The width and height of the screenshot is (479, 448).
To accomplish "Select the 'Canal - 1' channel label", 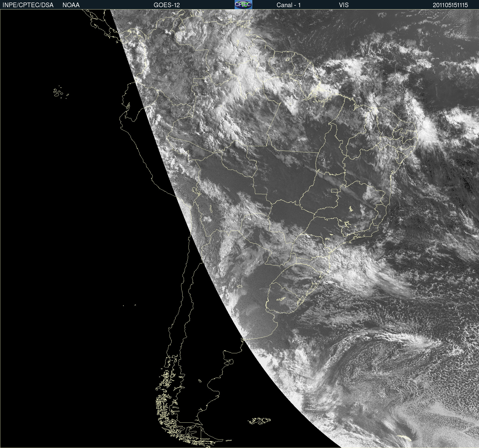I will click(x=289, y=5).
